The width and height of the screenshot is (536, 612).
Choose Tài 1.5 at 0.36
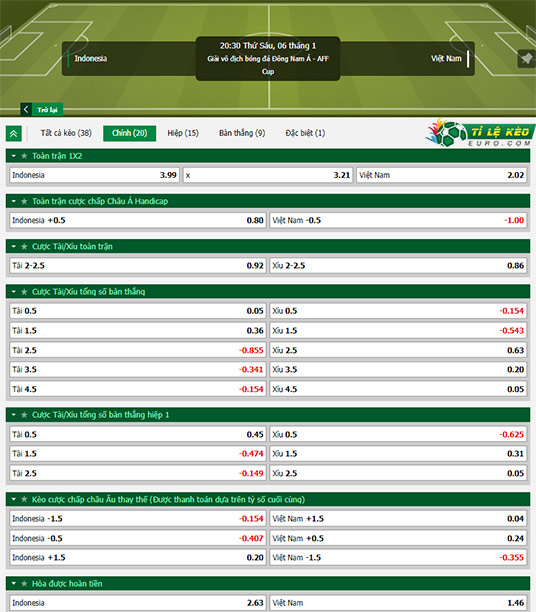[x=138, y=331]
